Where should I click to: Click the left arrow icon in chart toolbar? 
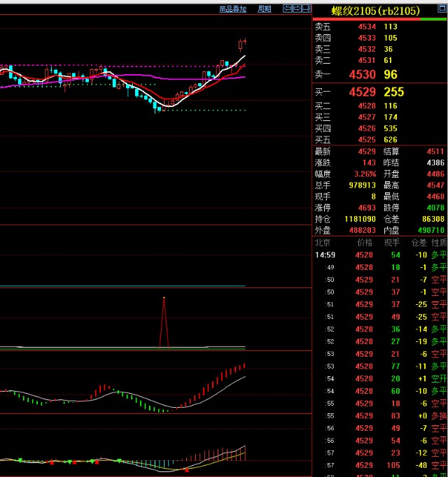point(286,9)
